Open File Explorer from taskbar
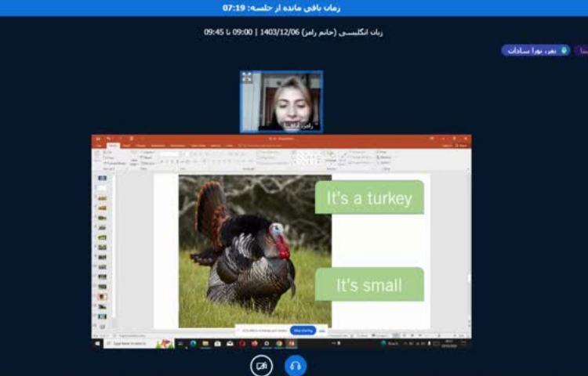The image size is (588, 376). point(205,344)
